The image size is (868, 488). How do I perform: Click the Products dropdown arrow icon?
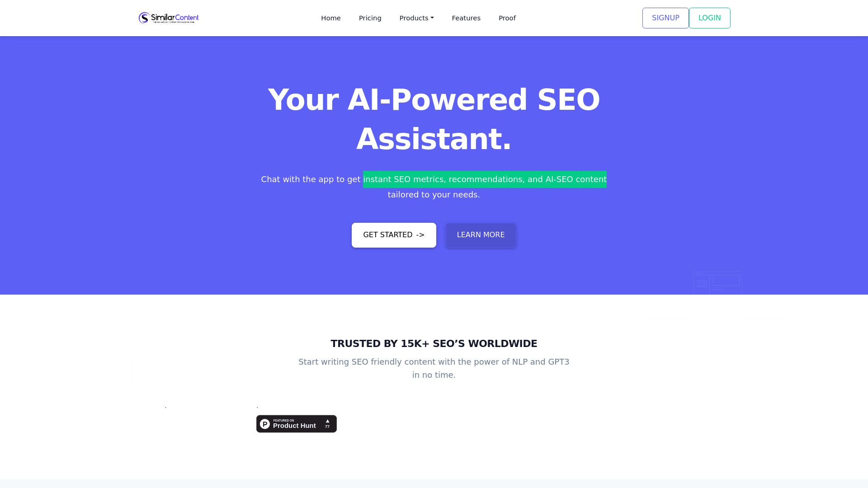[x=431, y=18]
